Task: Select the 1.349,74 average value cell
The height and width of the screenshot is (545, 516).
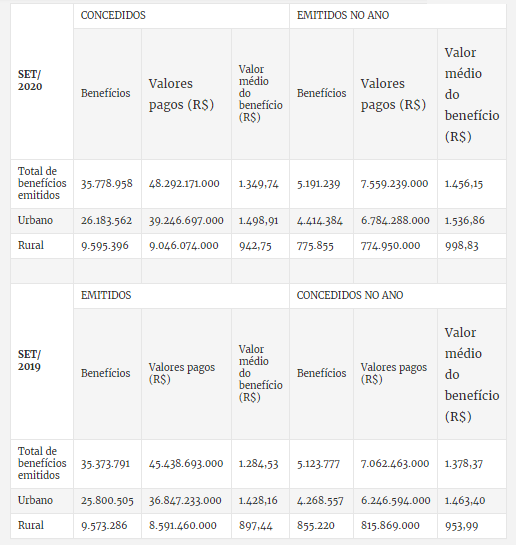Action: (260, 184)
